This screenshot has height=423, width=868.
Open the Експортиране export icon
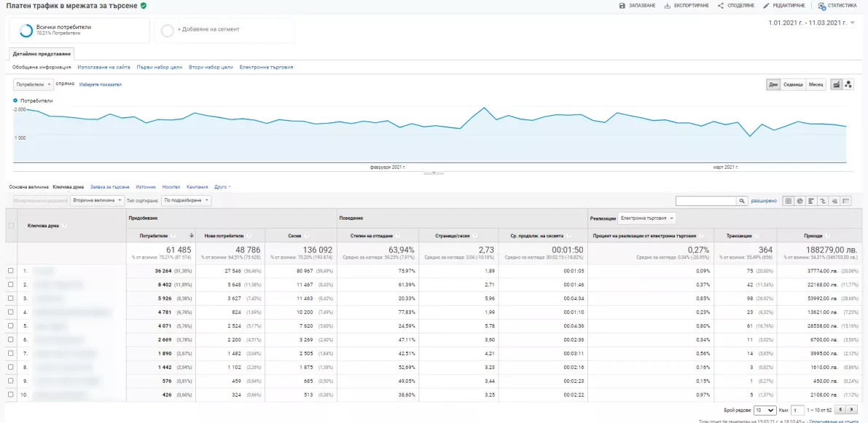(667, 6)
